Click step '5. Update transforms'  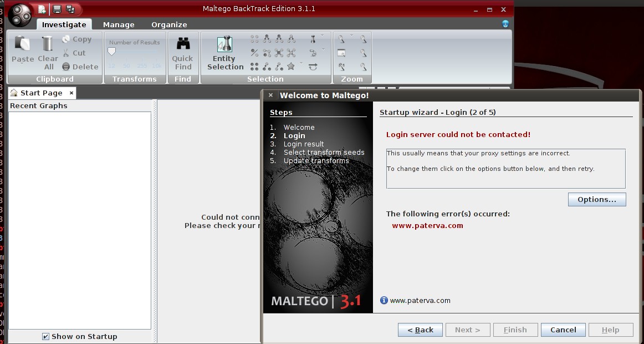click(309, 160)
